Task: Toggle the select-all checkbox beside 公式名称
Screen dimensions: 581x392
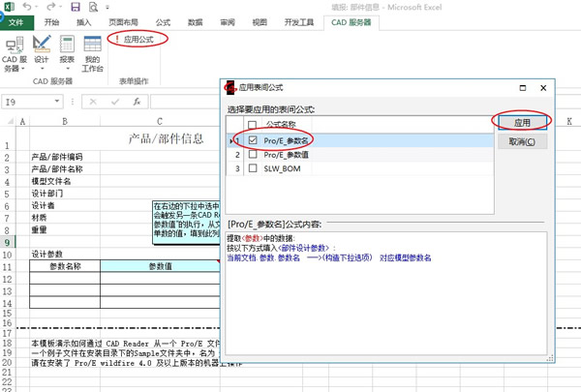Action: [x=253, y=125]
